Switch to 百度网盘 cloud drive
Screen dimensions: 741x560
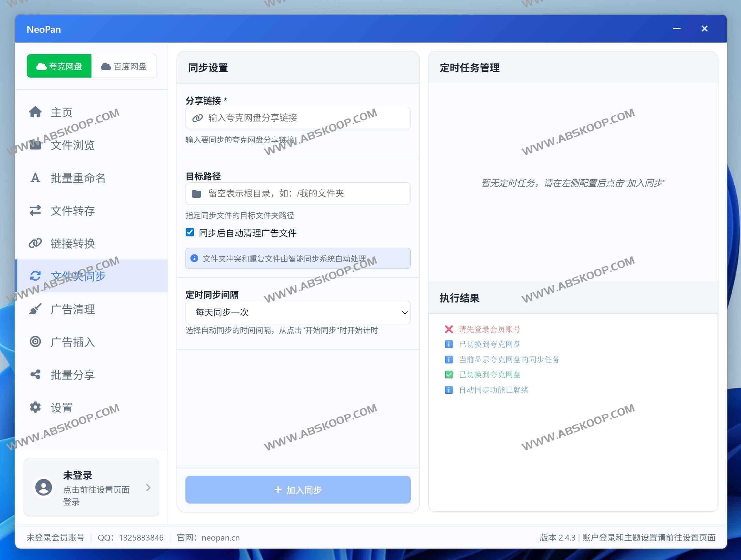click(x=124, y=66)
